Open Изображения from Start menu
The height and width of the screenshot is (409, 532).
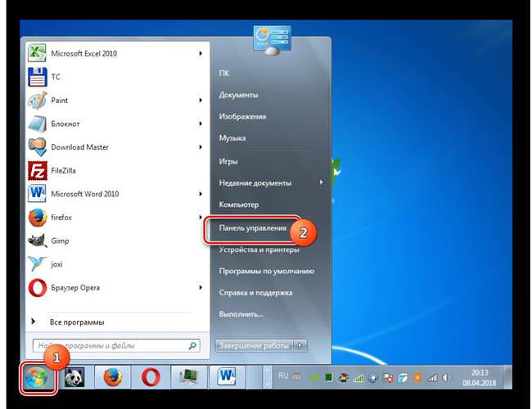[x=242, y=116]
